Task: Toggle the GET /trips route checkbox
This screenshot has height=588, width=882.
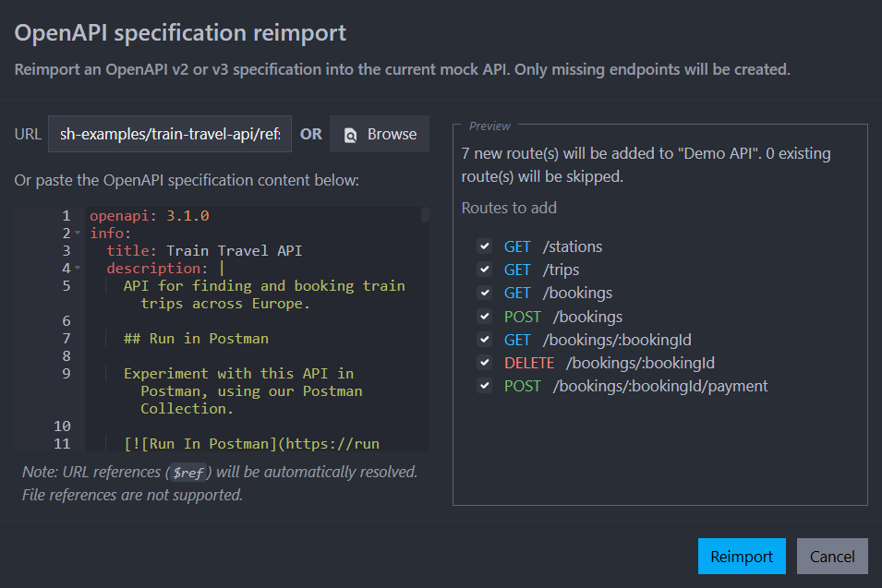Action: [484, 270]
